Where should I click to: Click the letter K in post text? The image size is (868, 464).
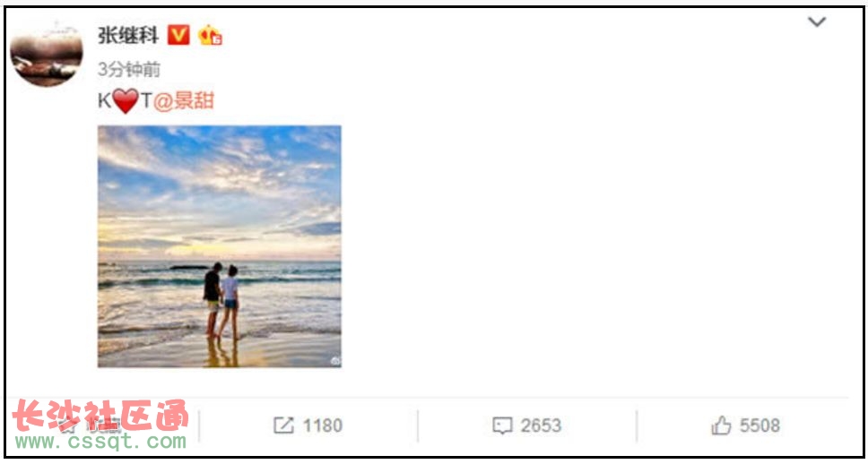click(105, 102)
